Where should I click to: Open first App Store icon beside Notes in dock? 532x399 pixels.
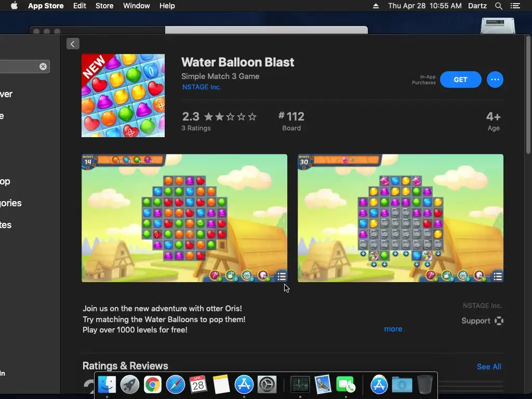pos(244,385)
